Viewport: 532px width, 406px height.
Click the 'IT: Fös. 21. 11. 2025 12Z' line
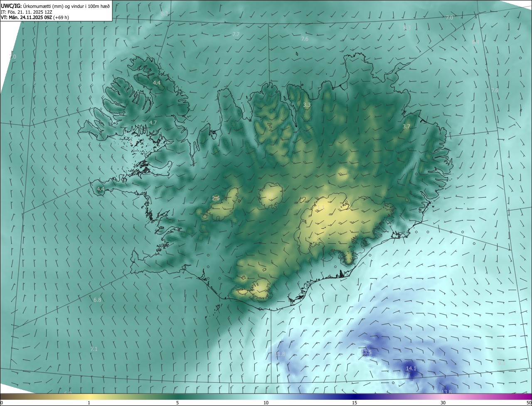(x=26, y=12)
